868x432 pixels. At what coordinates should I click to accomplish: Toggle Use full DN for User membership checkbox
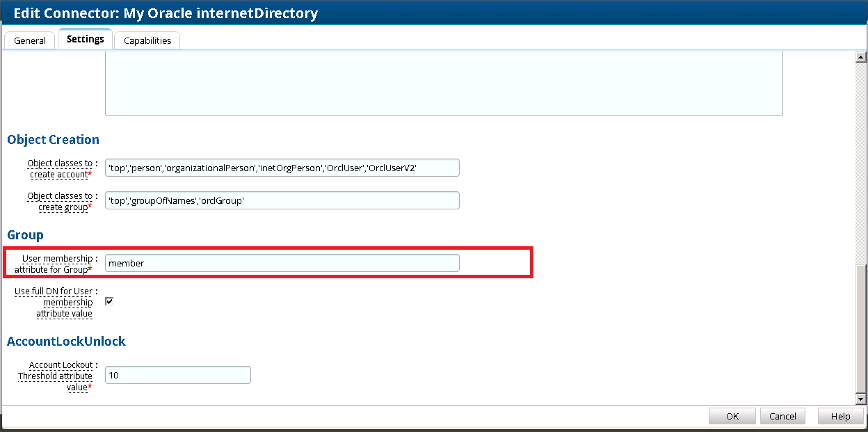coord(109,301)
